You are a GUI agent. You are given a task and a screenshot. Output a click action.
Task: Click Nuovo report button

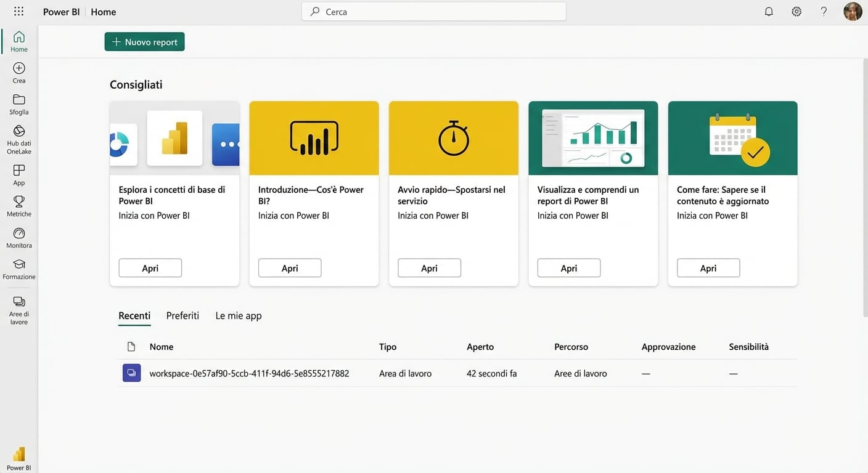[144, 42]
